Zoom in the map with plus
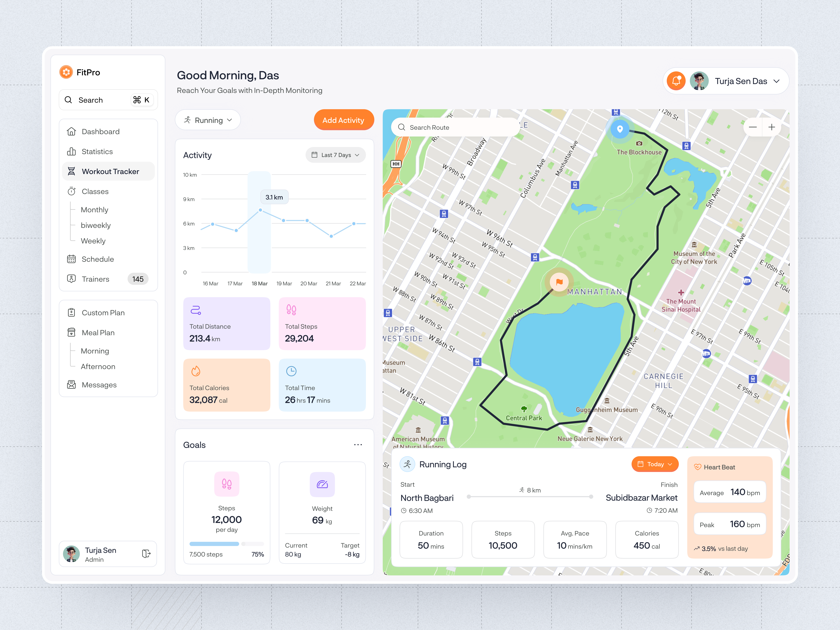This screenshot has width=840, height=630. point(772,127)
